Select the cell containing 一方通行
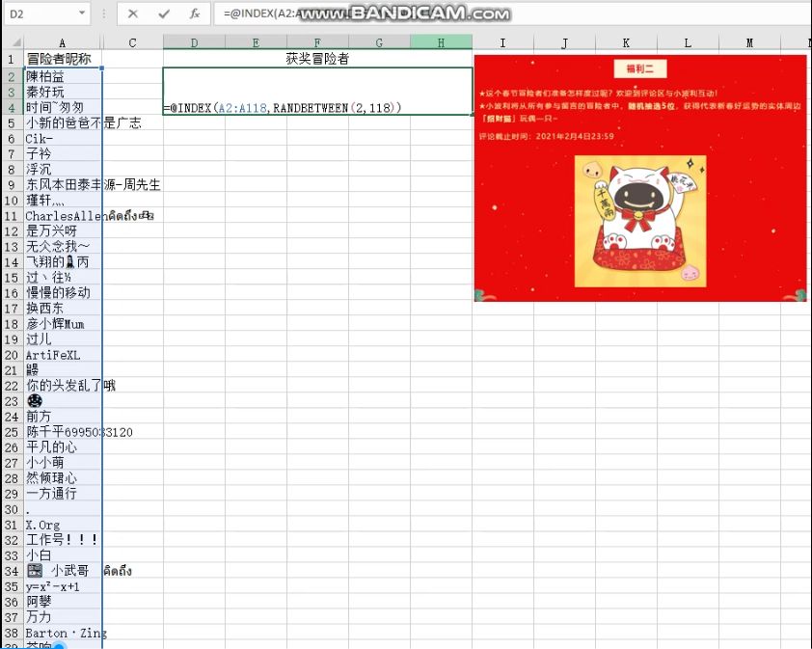 (x=62, y=494)
